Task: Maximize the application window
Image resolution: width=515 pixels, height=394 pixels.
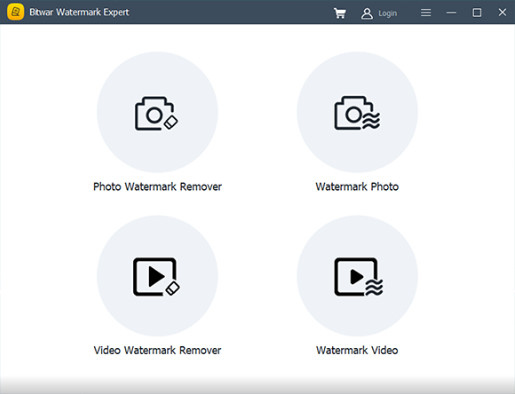Action: click(477, 13)
